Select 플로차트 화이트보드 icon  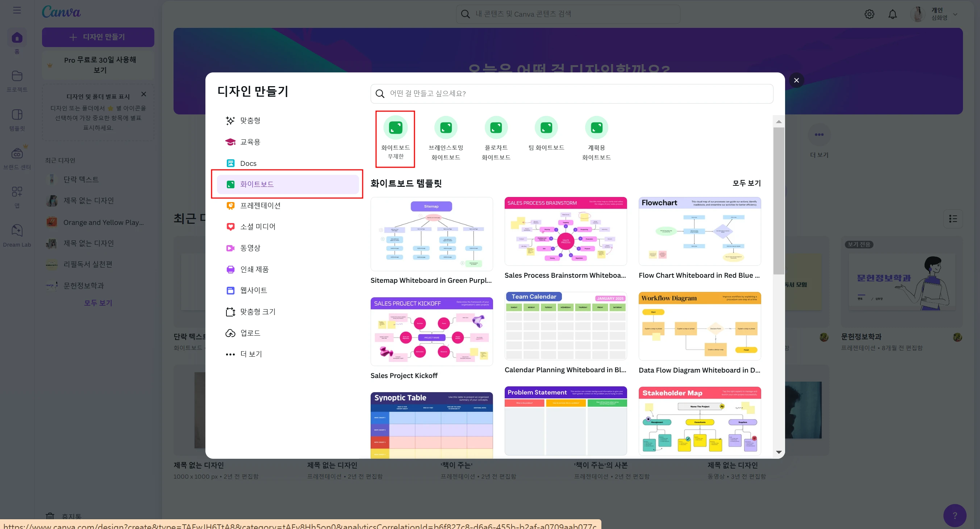tap(496, 127)
